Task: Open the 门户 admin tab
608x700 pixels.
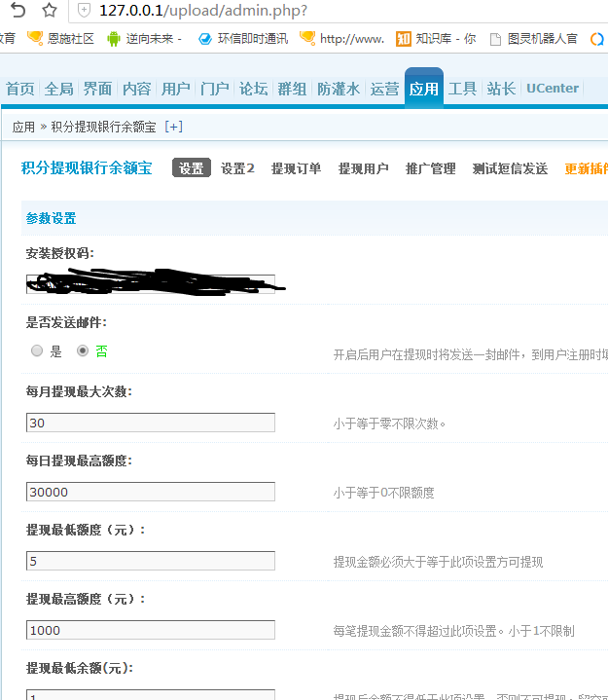Action: (215, 89)
